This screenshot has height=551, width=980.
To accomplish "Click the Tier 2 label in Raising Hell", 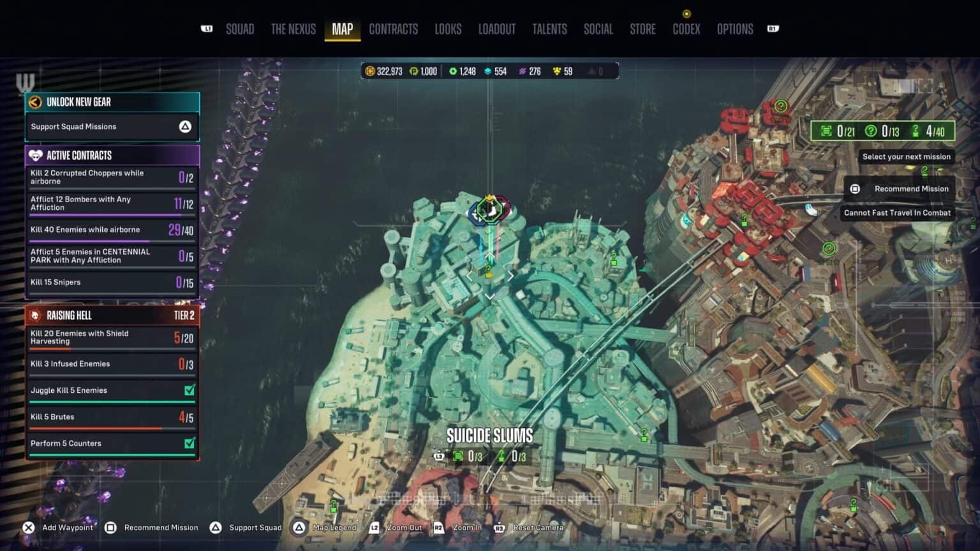I will point(184,315).
